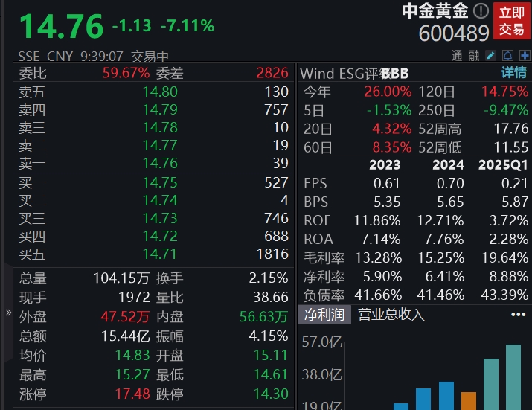The image size is (532, 410).
Task: Switch to the 净利润 tab
Action: coord(324,315)
